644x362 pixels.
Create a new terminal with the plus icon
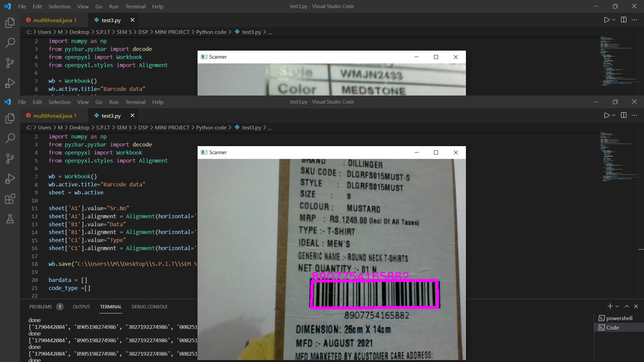(x=610, y=306)
